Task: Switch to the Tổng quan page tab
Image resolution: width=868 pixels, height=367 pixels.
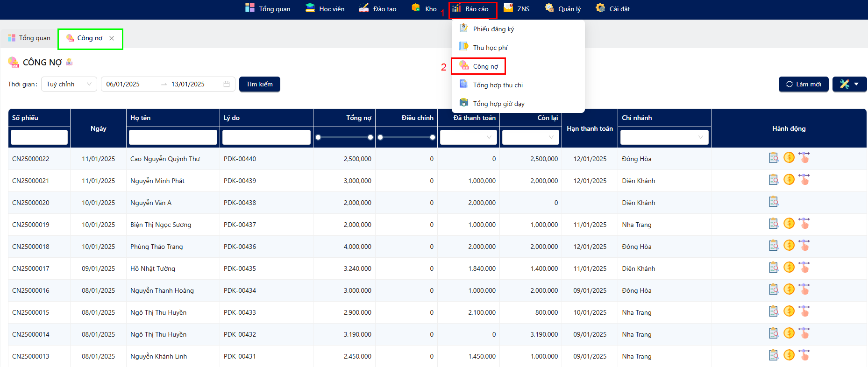Action: [x=29, y=38]
